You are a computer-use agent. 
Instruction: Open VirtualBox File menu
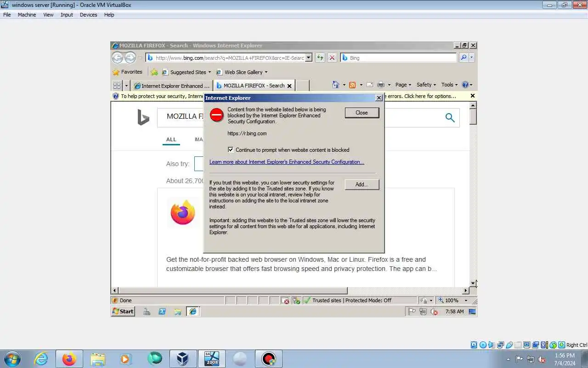(x=7, y=15)
